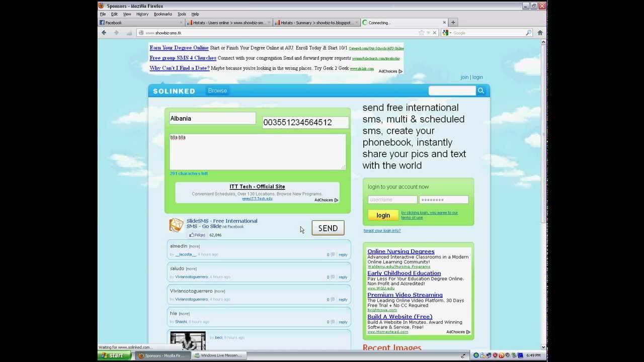Click AdChoices icon in top ad banner
The width and height of the screenshot is (644, 362).
click(400, 71)
